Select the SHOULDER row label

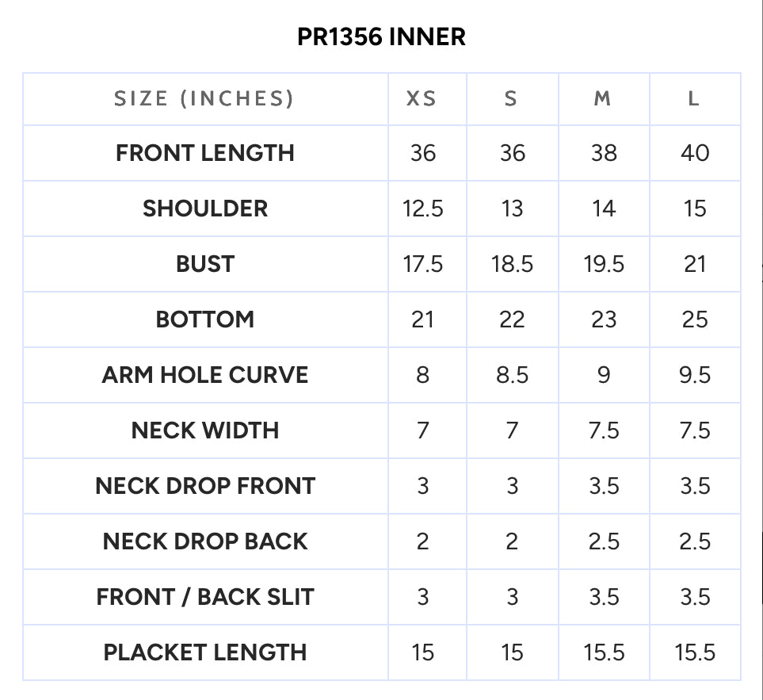pos(205,208)
